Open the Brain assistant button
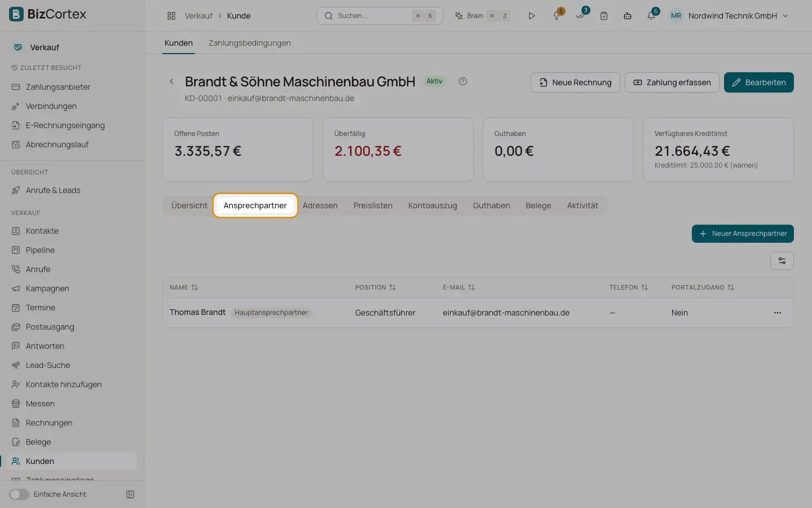The width and height of the screenshot is (812, 508). (x=483, y=16)
